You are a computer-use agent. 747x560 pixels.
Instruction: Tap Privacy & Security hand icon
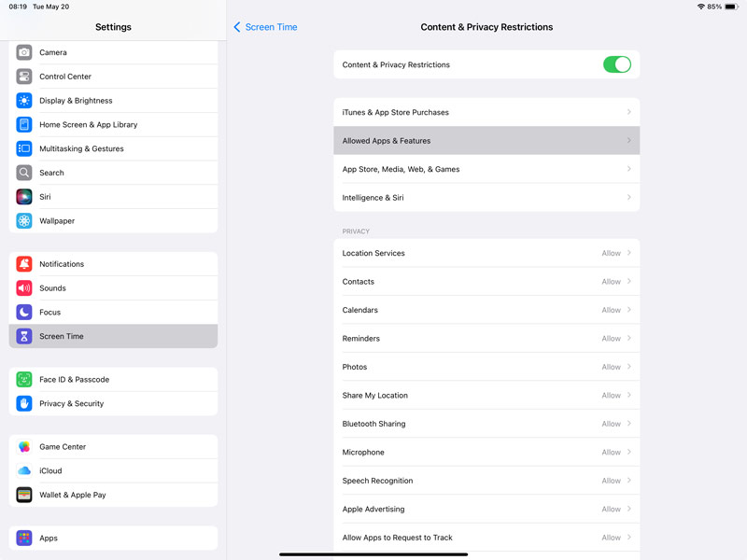24,403
